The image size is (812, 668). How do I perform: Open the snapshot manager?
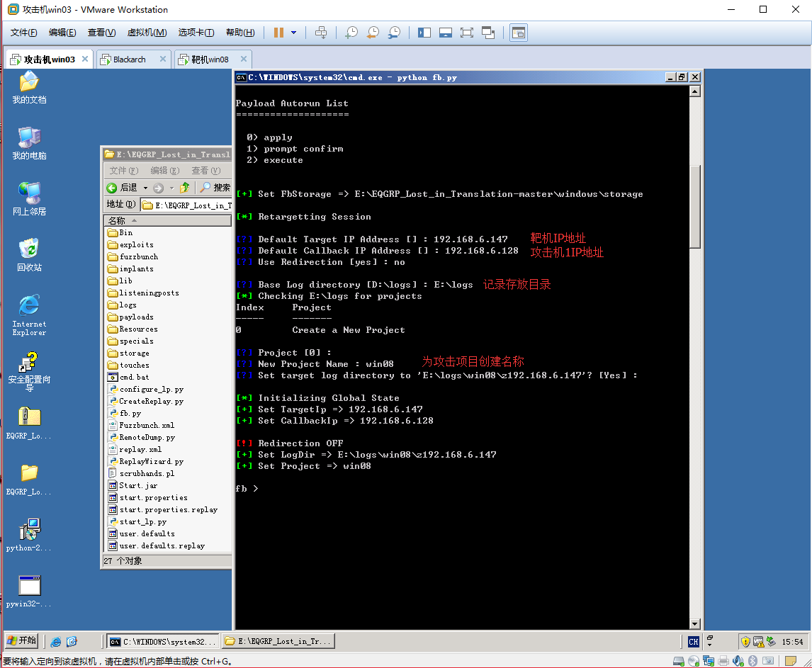click(394, 33)
